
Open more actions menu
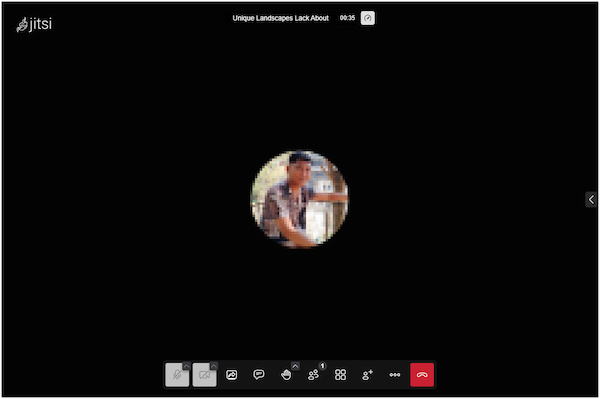[395, 375]
